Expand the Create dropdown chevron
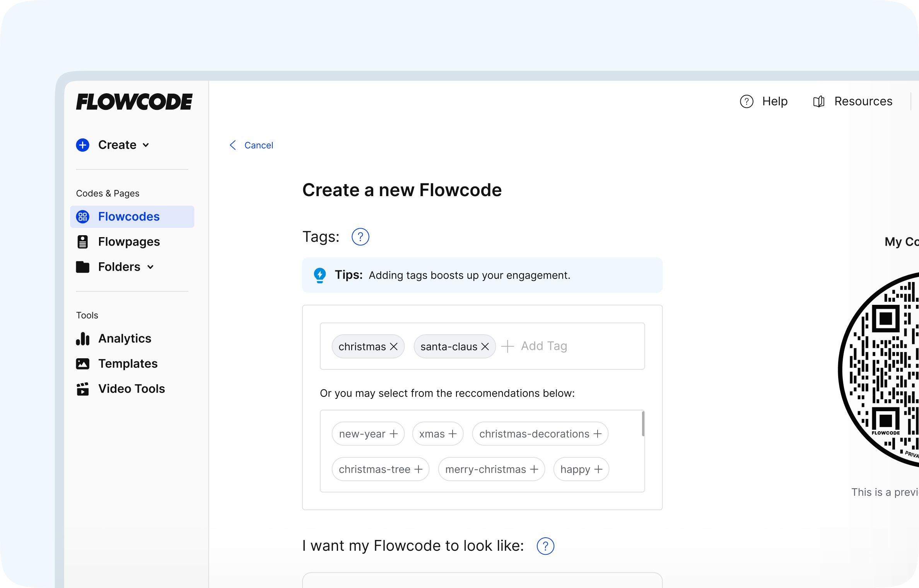Image resolution: width=919 pixels, height=588 pixels. click(x=146, y=145)
